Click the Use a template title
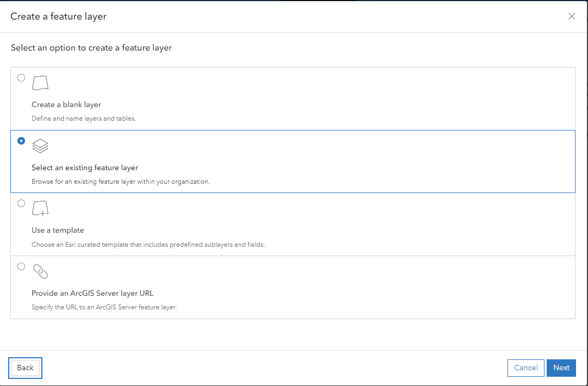Viewport: 588px width, 386px height. (58, 230)
